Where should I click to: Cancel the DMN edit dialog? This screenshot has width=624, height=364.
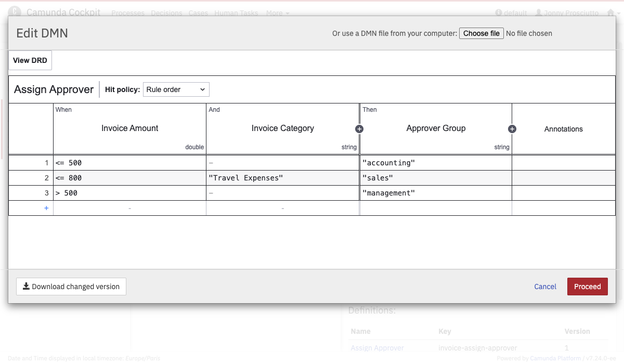click(545, 287)
